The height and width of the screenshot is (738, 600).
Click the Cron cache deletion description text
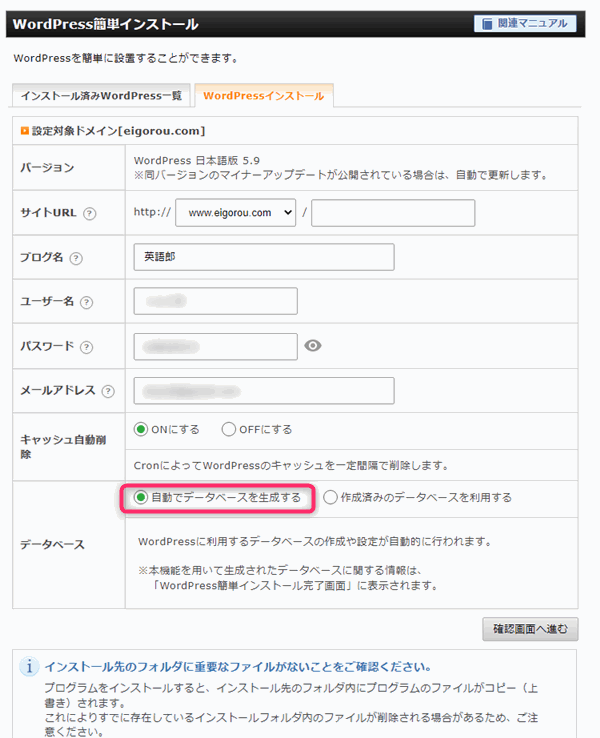291,465
